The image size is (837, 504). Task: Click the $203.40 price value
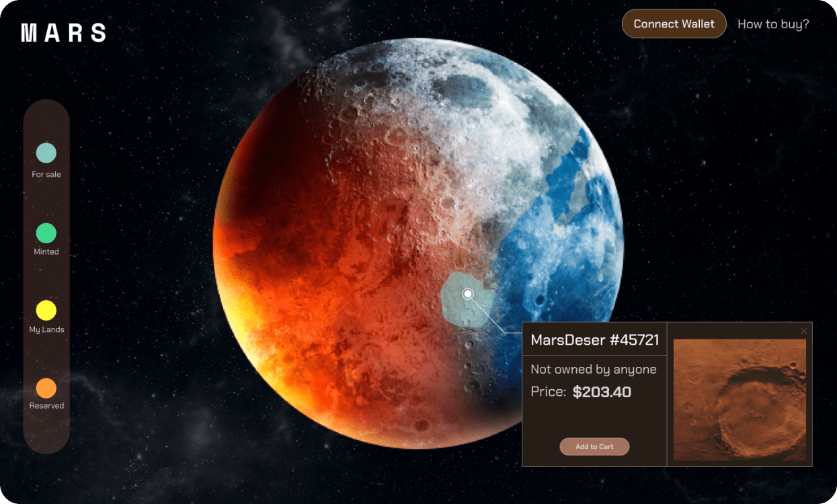602,392
